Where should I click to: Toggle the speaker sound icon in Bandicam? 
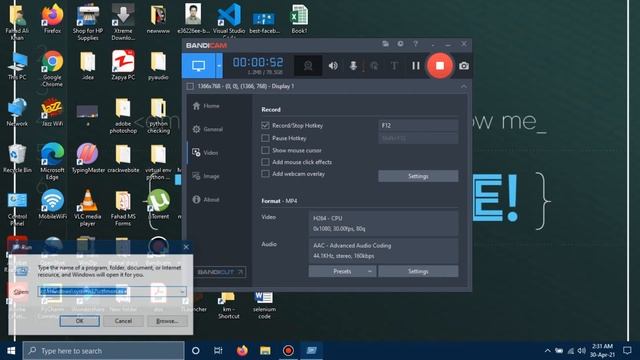point(333,66)
